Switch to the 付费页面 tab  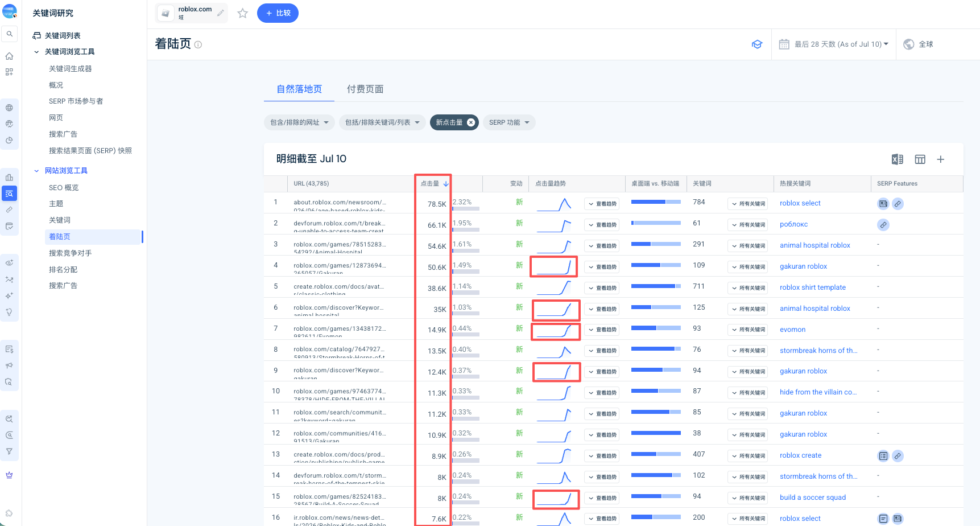[x=365, y=89]
